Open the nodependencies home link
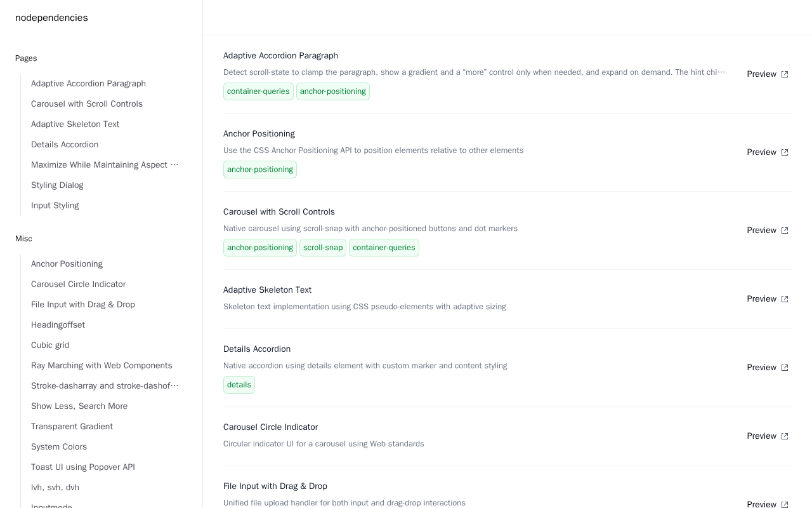 51,18
